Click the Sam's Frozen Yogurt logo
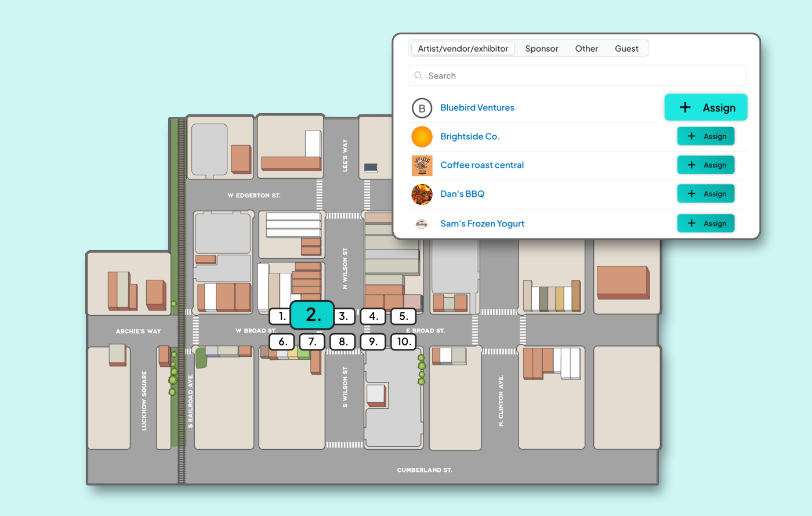Viewport: 812px width, 516px height. [422, 223]
